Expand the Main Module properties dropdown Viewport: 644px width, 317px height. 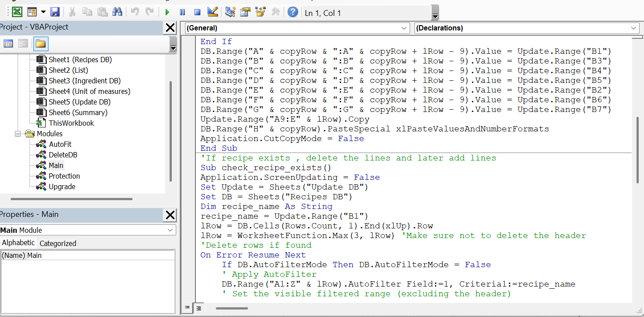pos(170,230)
